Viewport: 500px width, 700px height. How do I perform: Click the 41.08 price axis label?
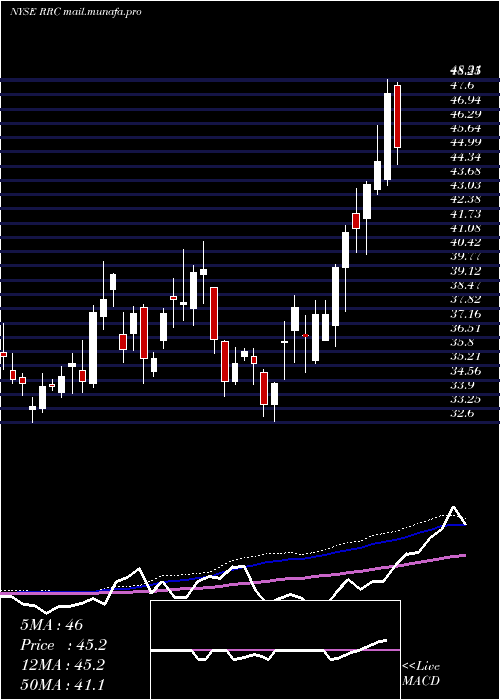pos(466,228)
